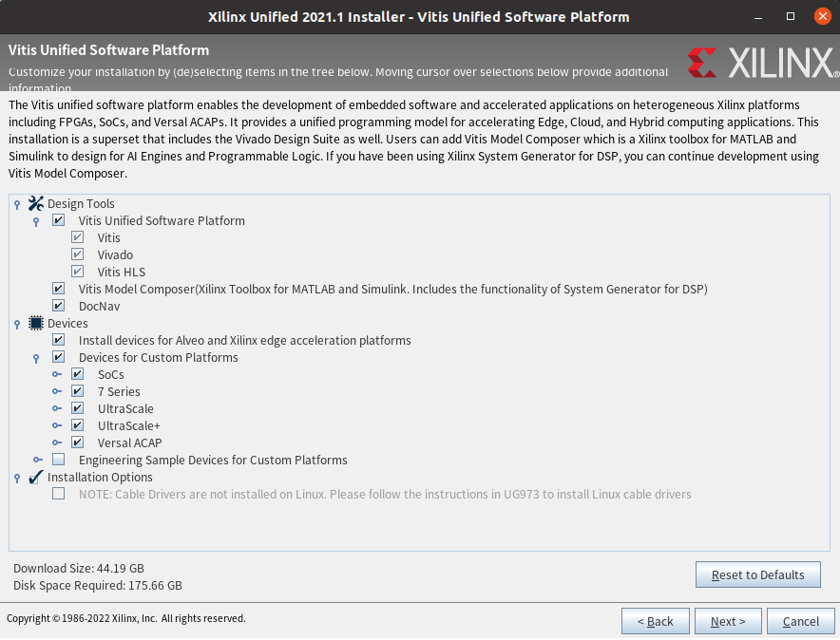Screen dimensions: 840x640
Task: Expand the UltraScale node
Action: 57,408
